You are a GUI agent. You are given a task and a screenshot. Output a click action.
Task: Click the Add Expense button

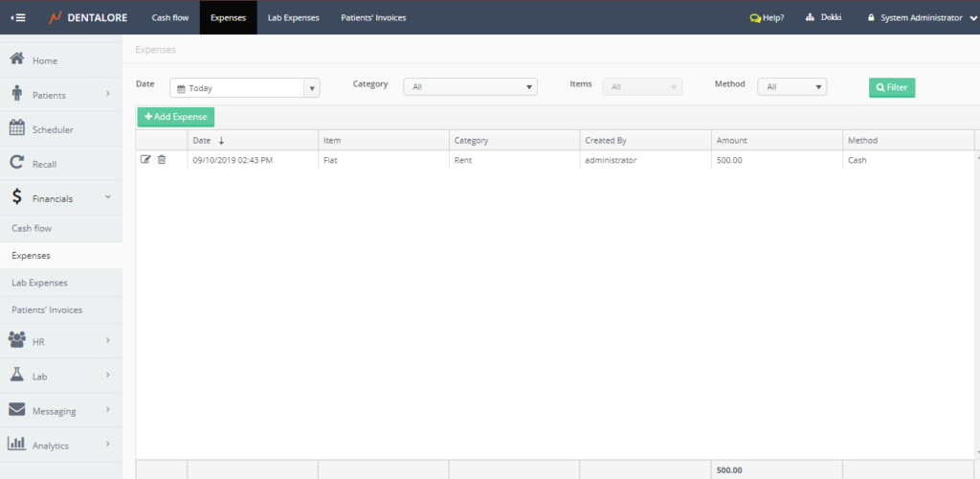click(175, 117)
